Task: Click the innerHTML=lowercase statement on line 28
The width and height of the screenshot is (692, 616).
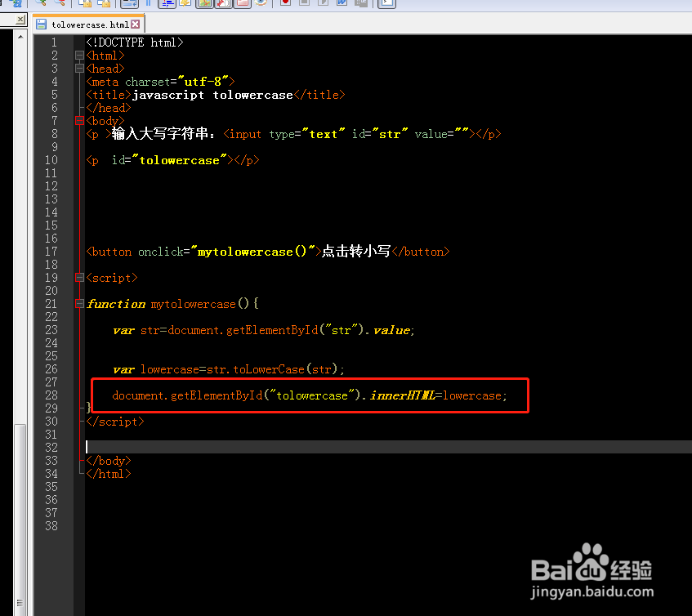Action: pos(310,395)
